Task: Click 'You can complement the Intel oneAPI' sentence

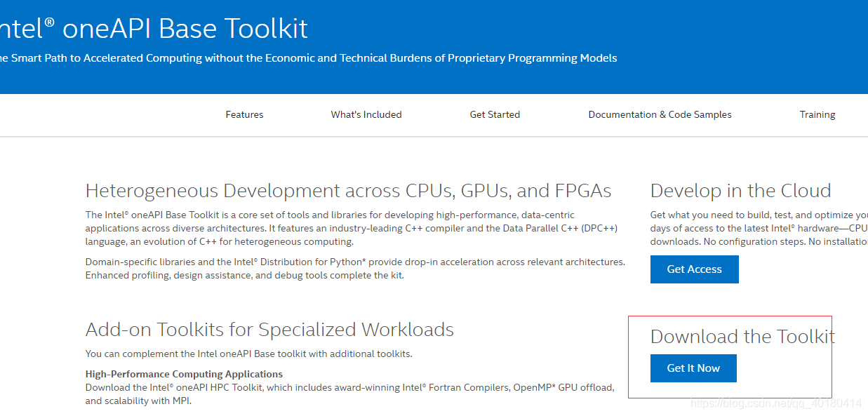Action: click(x=248, y=354)
